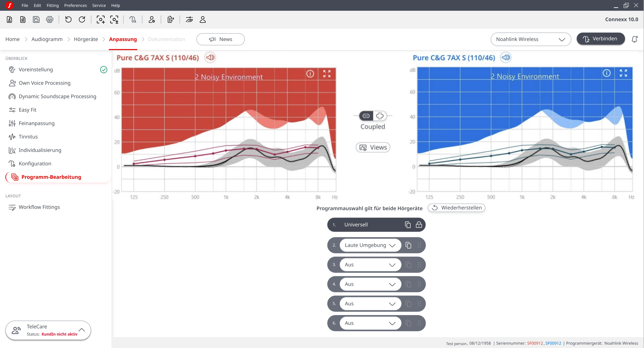Copy the Universell program

(x=408, y=225)
